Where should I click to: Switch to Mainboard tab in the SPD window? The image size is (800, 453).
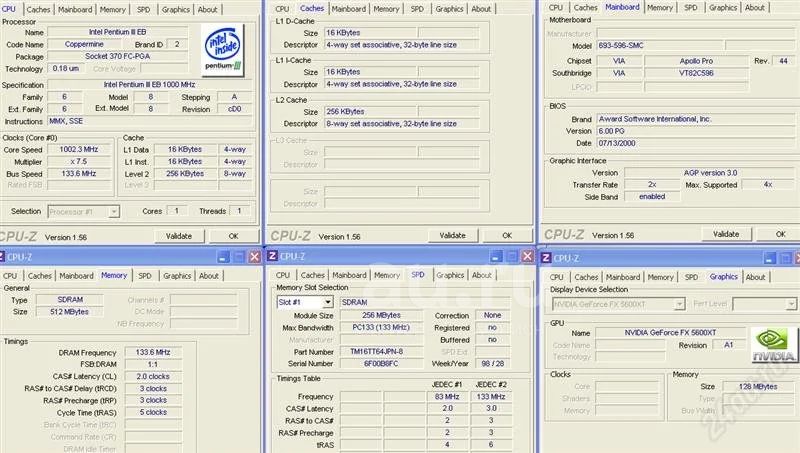(349, 275)
